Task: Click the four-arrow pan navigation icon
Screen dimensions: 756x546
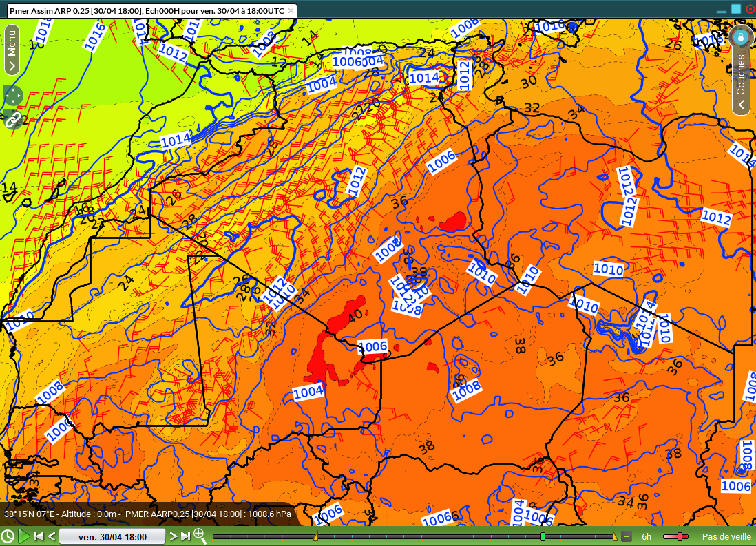Action: click(x=12, y=96)
